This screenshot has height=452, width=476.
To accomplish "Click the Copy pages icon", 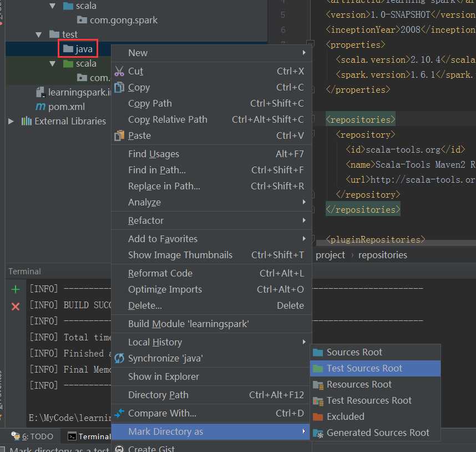I will click(x=119, y=87).
